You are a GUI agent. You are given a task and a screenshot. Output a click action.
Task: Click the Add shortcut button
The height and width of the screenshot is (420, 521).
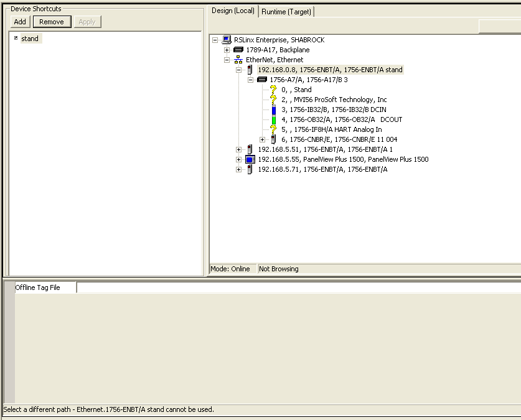(20, 22)
